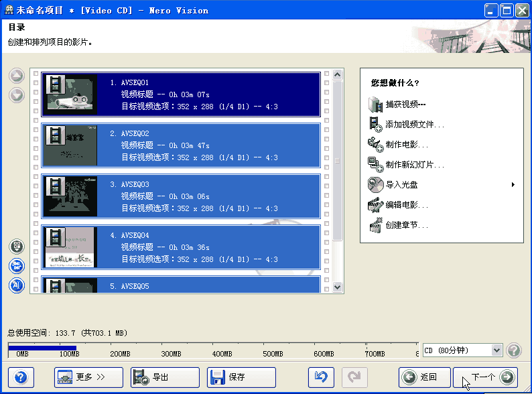Click the undo arrow button
This screenshot has height=394, width=532.
pyautogui.click(x=321, y=377)
